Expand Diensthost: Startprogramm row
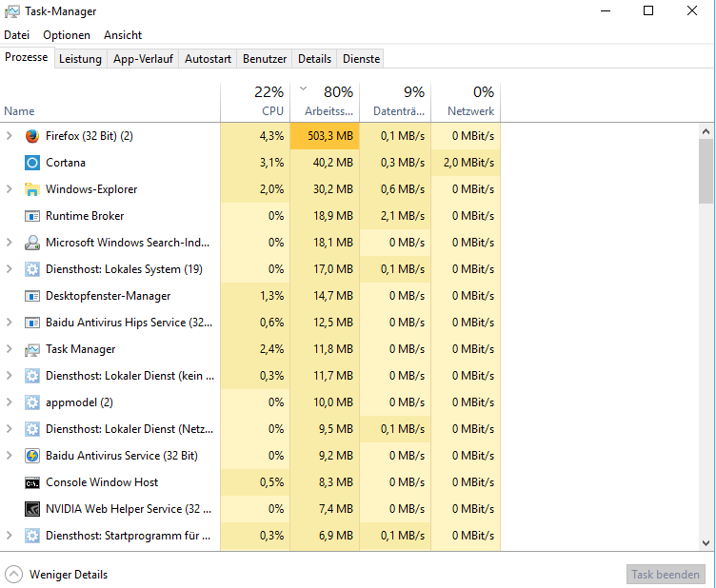This screenshot has height=588, width=716. [10, 536]
